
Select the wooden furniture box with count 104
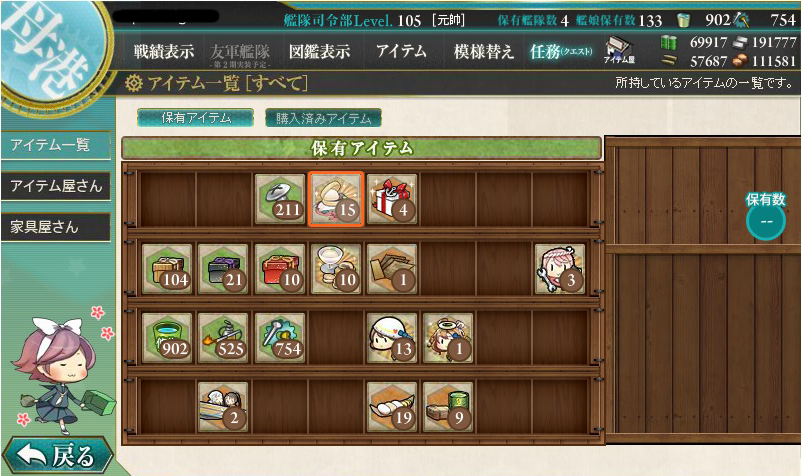pos(167,269)
